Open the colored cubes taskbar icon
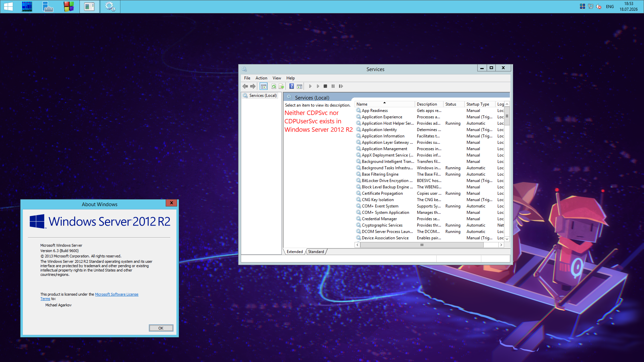 tap(69, 6)
